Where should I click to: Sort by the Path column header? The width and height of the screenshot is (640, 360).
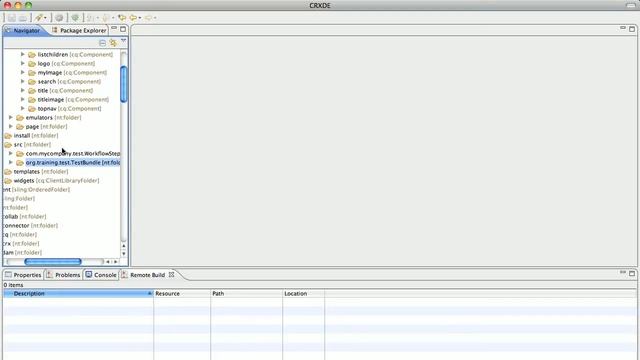tap(246, 293)
